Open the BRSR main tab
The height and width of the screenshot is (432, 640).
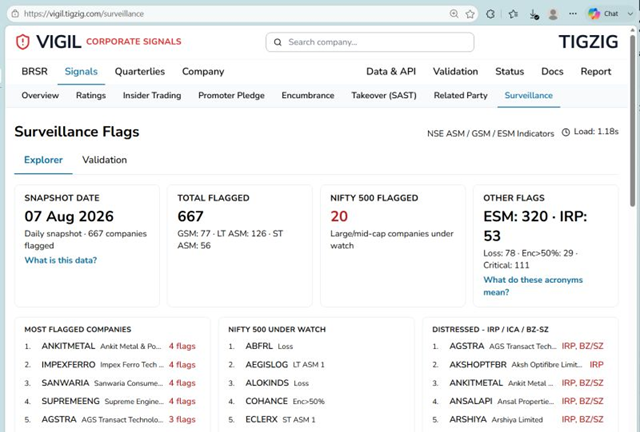tap(35, 71)
